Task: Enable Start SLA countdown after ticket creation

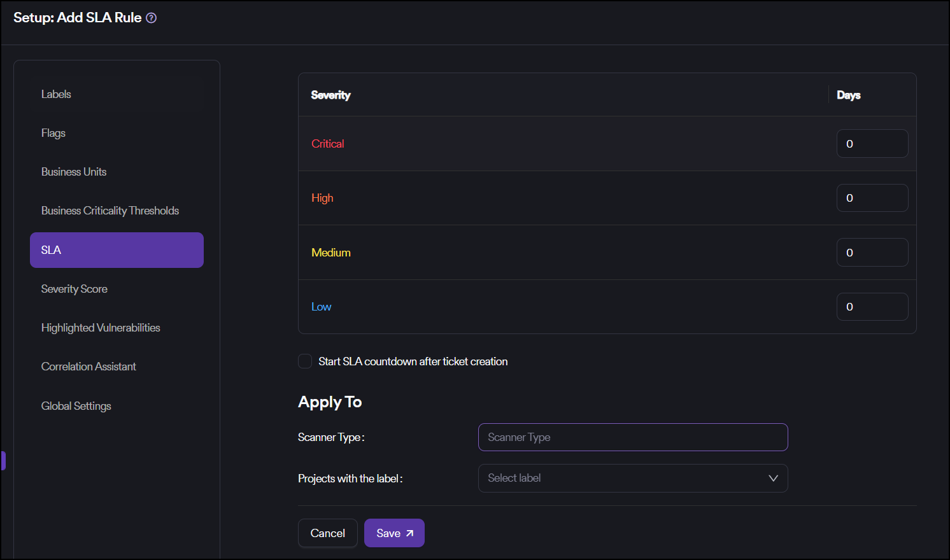Action: pyautogui.click(x=305, y=361)
